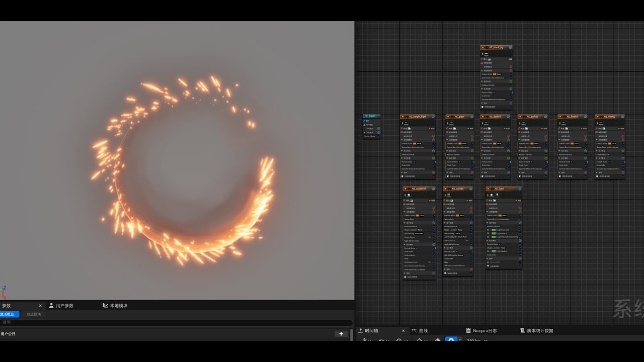Click the Vortex Force eye icon in NE_sparks01
Screen dimensions: 644x362
pyautogui.click(x=429, y=237)
